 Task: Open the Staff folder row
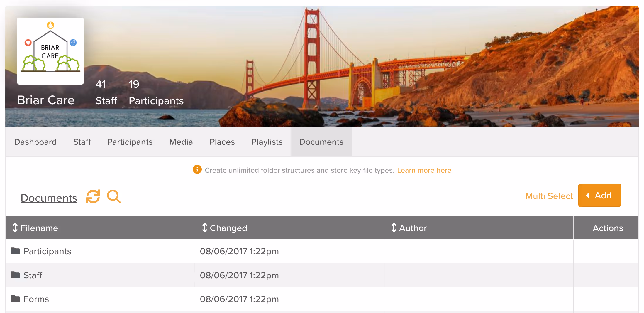pyautogui.click(x=322, y=275)
